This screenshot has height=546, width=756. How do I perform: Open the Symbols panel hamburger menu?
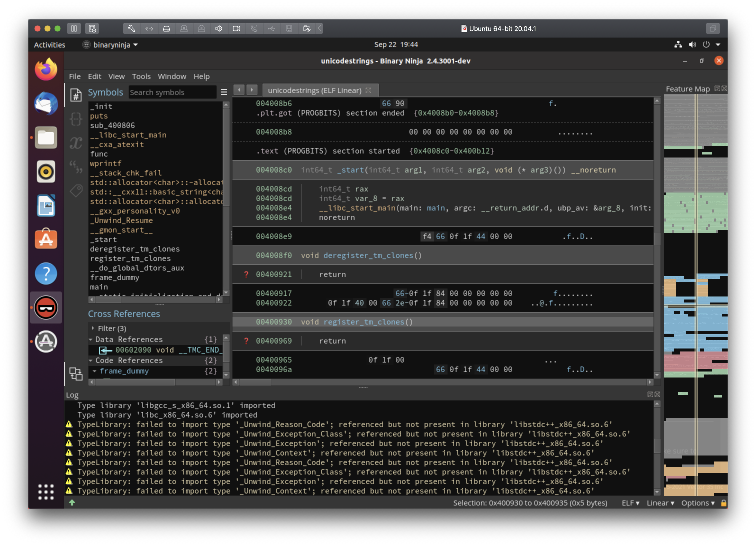pyautogui.click(x=224, y=92)
